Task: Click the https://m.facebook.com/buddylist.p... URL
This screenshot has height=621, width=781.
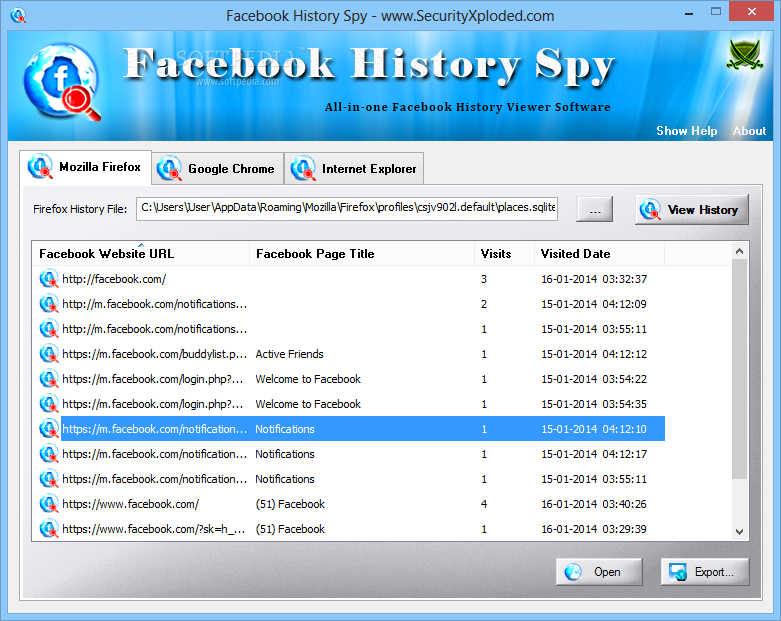Action: click(154, 354)
